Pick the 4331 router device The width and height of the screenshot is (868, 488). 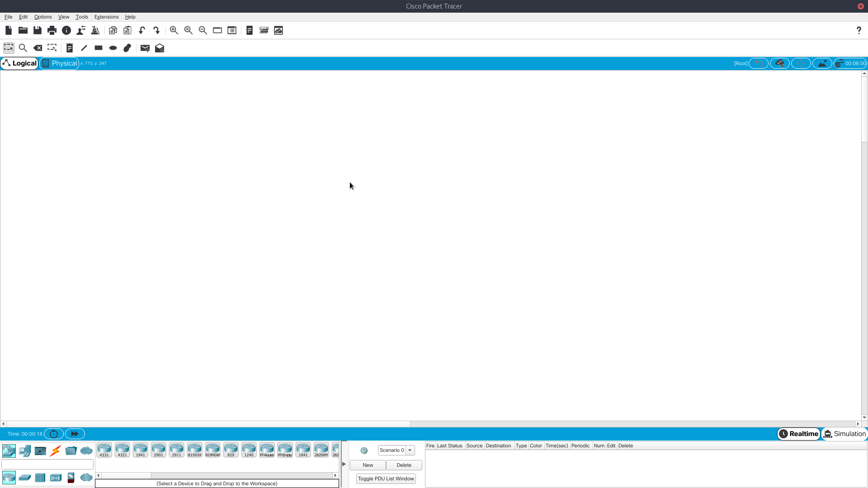pos(104,450)
